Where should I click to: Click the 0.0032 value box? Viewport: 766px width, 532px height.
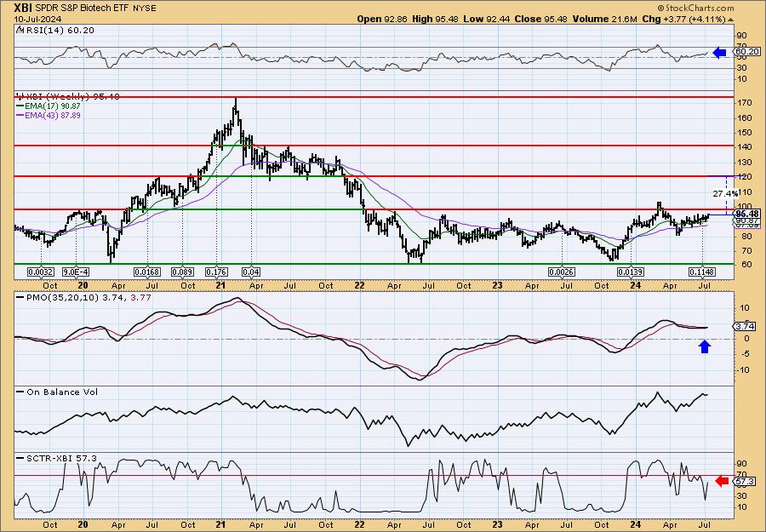pyautogui.click(x=41, y=272)
